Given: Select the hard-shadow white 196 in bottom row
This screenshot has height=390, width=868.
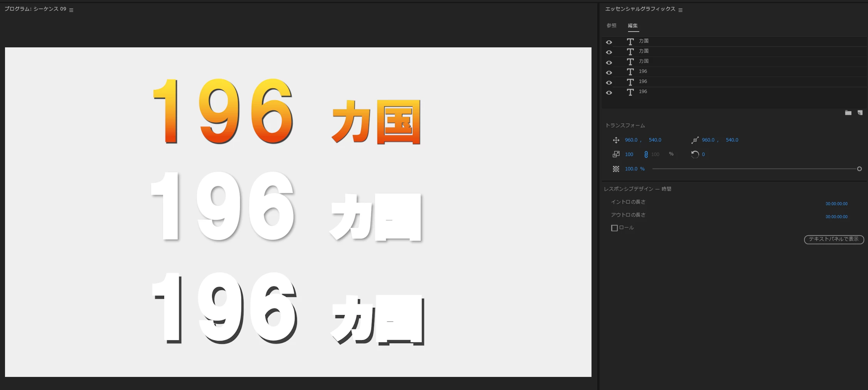Looking at the screenshot, I should 224,308.
